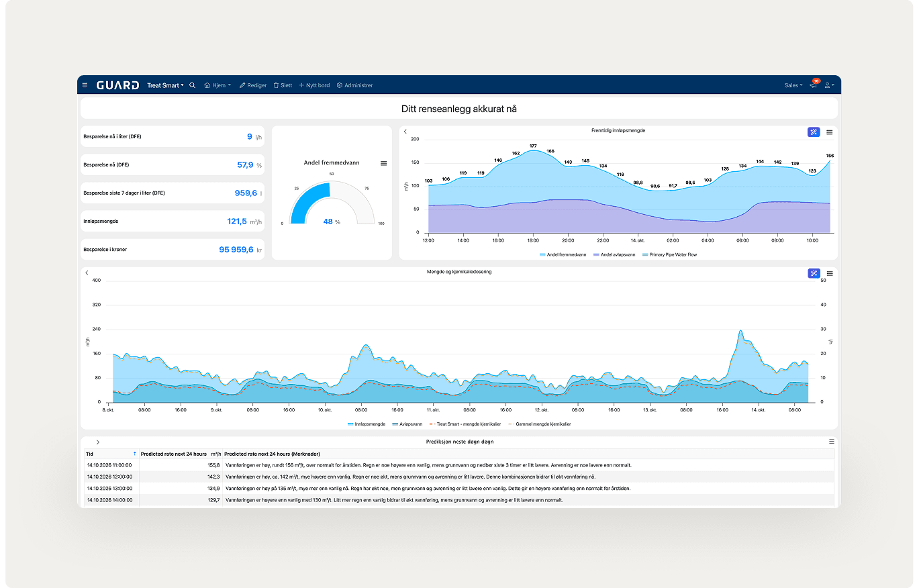Click the magic wand button on Fremtidig innløpsmengde chart
The height and width of the screenshot is (588, 919).
point(814,132)
